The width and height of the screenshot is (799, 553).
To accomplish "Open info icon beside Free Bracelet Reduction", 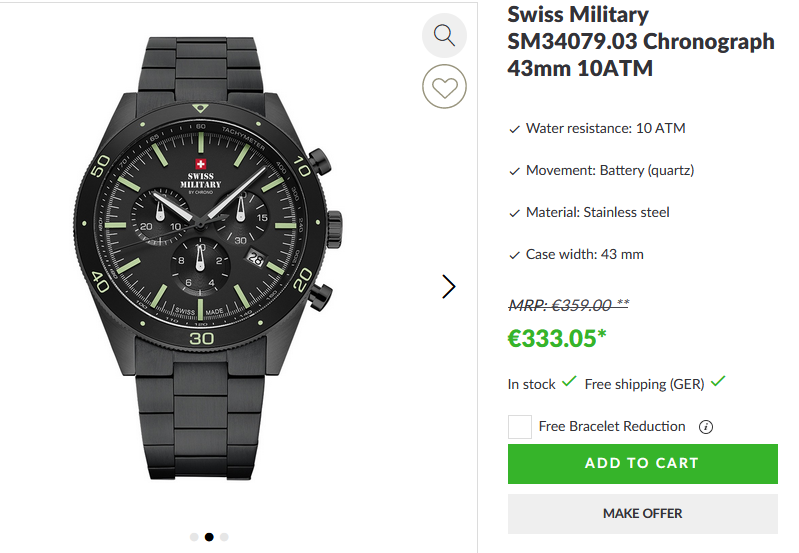I will [x=706, y=427].
